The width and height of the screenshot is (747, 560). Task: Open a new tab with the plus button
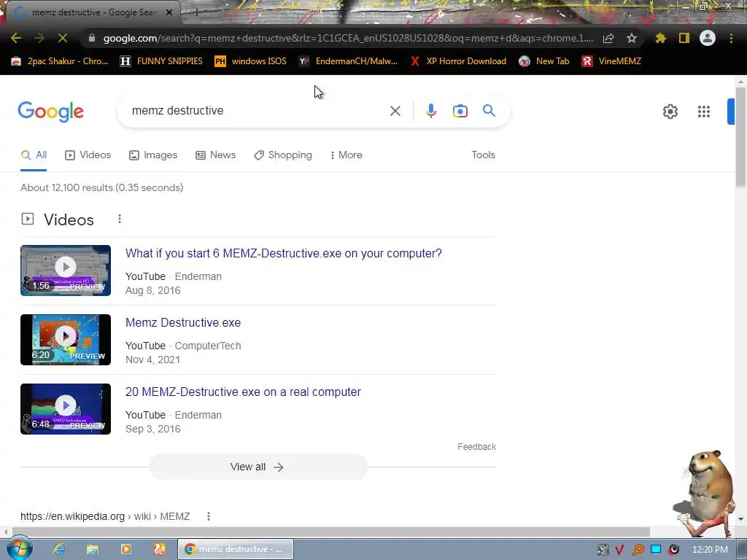[196, 12]
